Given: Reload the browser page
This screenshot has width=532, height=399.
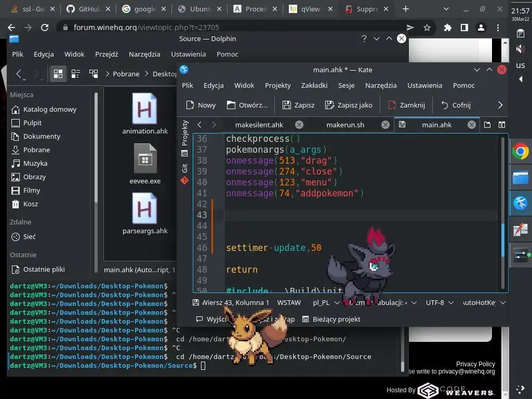Looking at the screenshot, I should (45, 28).
